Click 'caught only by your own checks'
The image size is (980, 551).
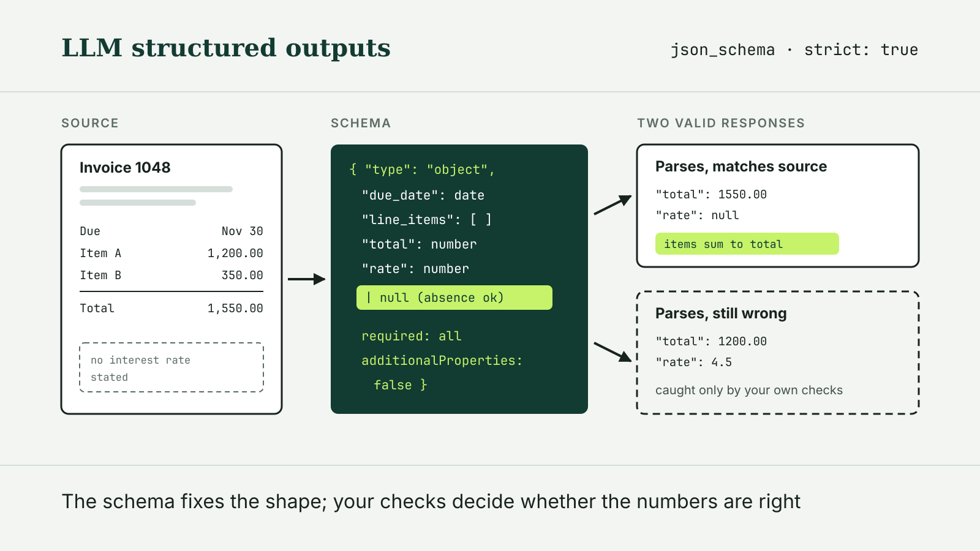pos(749,391)
